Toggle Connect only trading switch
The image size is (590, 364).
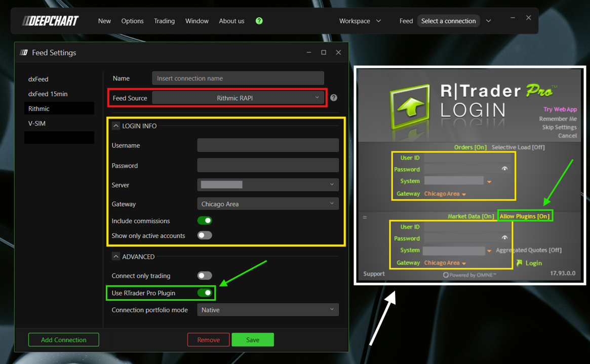205,275
